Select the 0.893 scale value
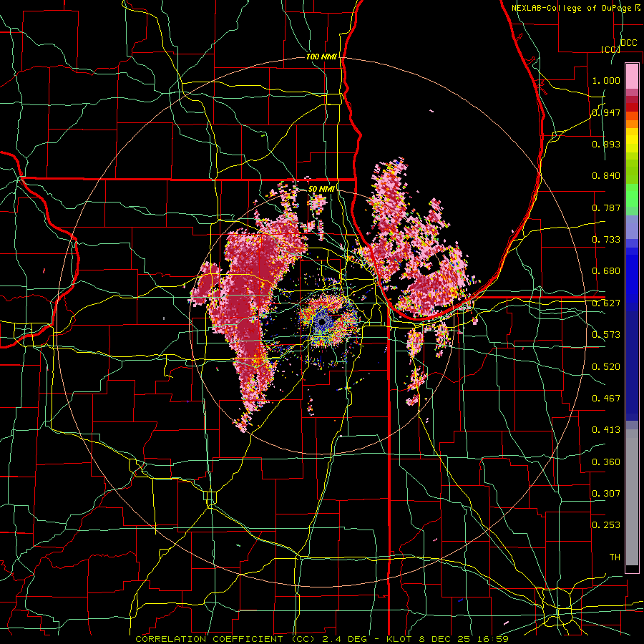The width and height of the screenshot is (644, 644). [606, 144]
